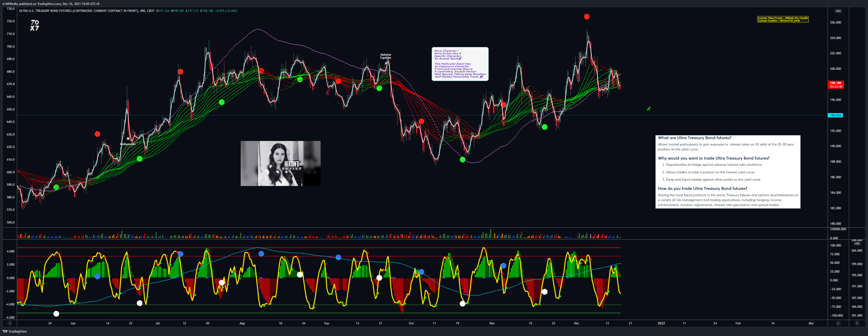Toggle the B scale button in the bottom corner
Image resolution: width=868 pixels, height=336 pixels.
(x=857, y=323)
